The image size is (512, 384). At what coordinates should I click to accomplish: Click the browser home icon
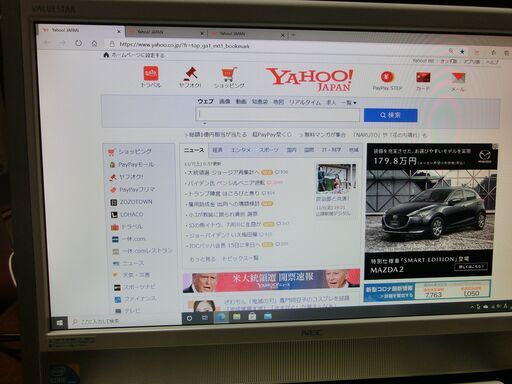click(x=94, y=43)
